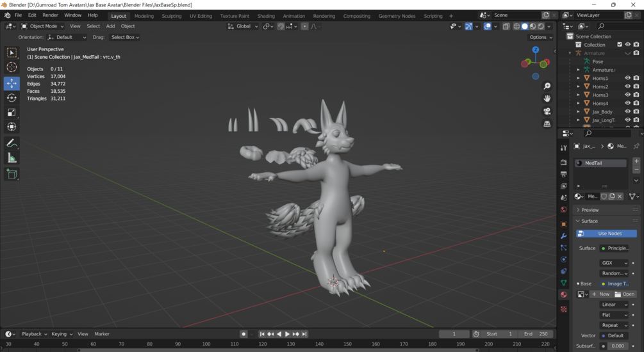This screenshot has width=644, height=352.
Task: Play animation forward
Action: (287, 334)
